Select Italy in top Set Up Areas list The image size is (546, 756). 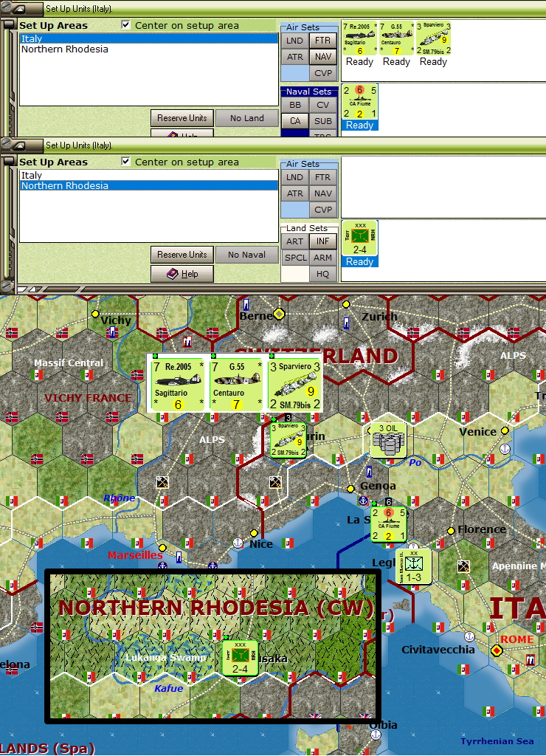pos(149,38)
